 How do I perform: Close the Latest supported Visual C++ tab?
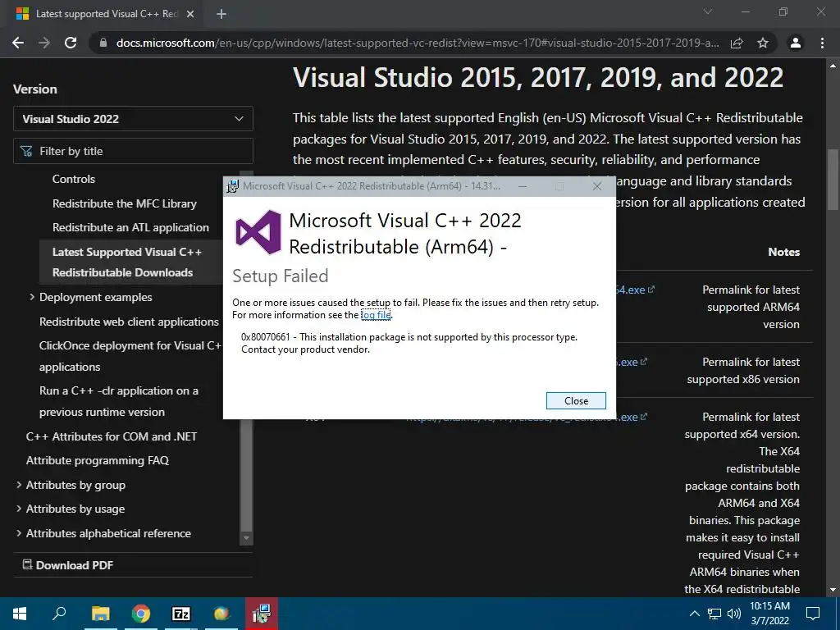[190, 14]
